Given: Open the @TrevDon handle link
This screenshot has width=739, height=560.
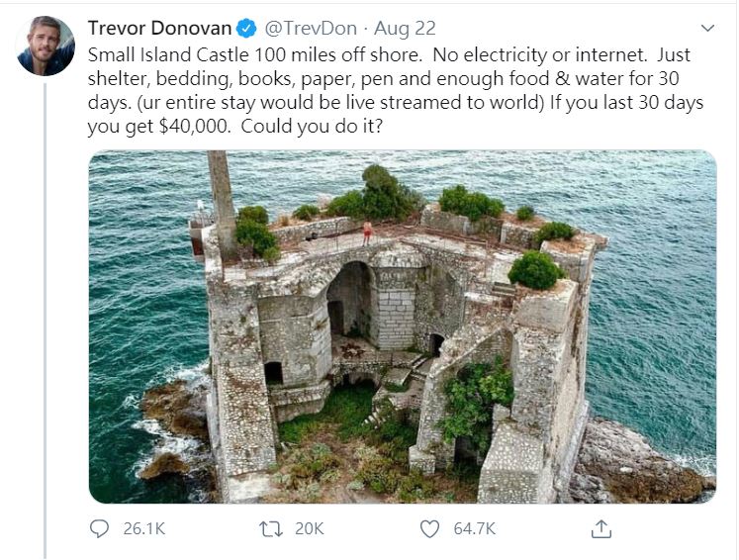Looking at the screenshot, I should tap(311, 29).
